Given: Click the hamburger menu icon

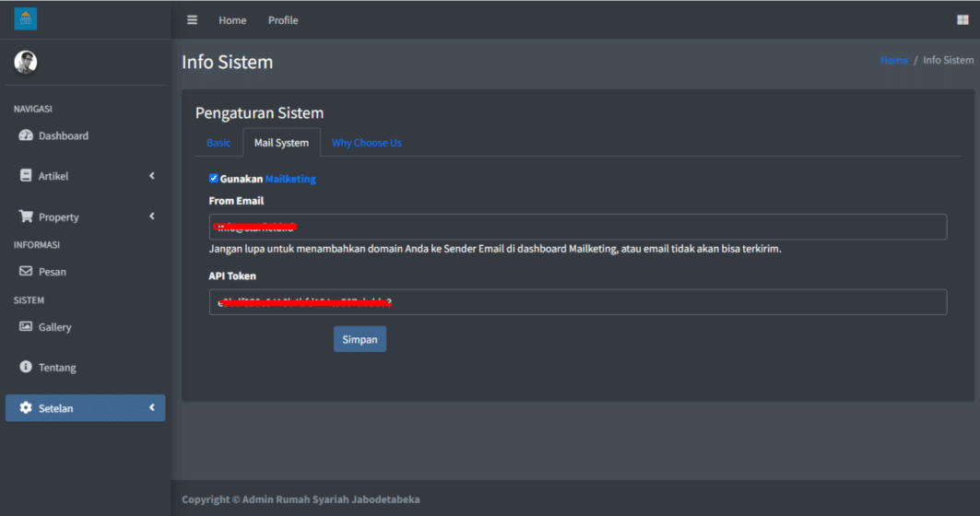Looking at the screenshot, I should pos(192,20).
